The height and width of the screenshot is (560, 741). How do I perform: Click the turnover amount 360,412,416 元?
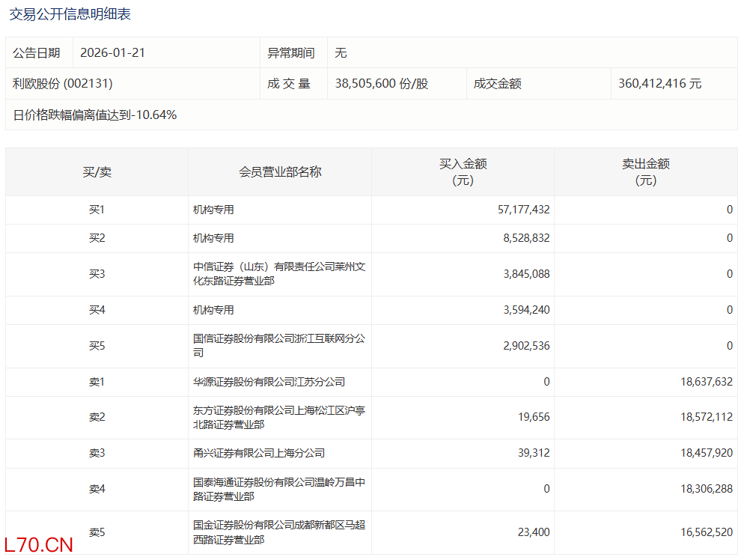click(x=660, y=84)
